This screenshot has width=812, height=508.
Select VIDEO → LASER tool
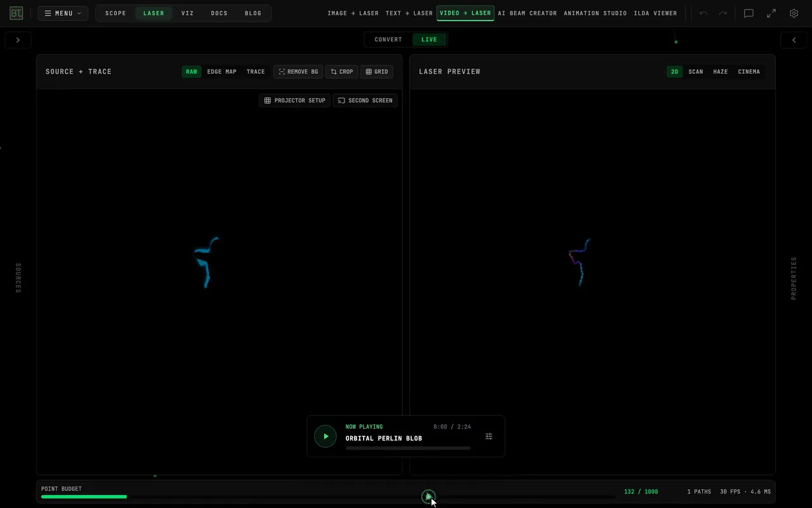(465, 13)
